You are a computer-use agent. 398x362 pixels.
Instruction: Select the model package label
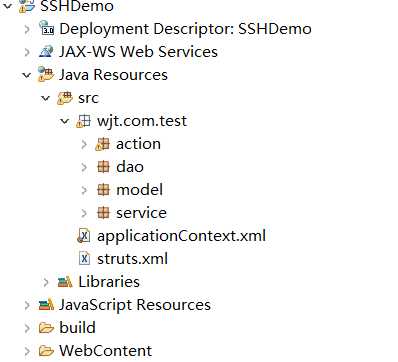[x=139, y=190]
